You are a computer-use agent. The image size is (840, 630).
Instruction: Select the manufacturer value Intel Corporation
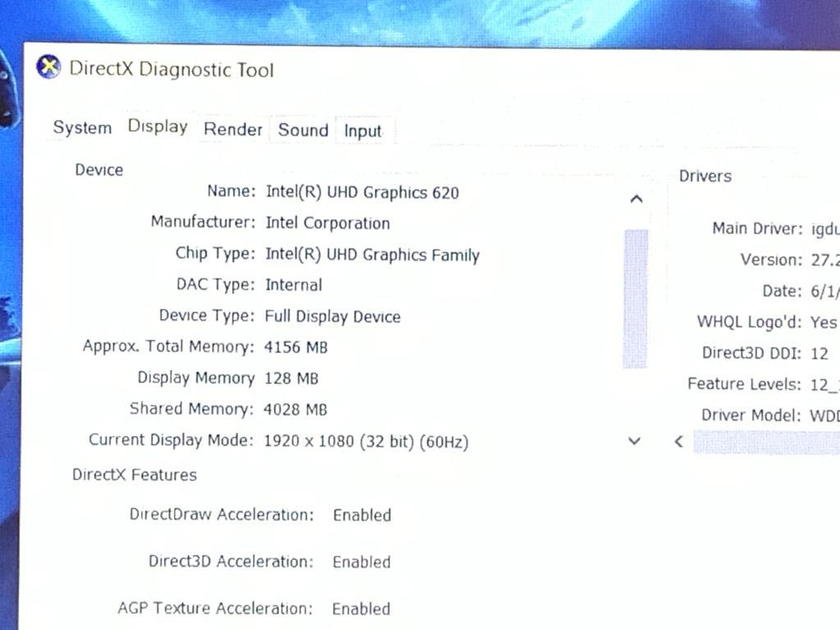pos(328,223)
